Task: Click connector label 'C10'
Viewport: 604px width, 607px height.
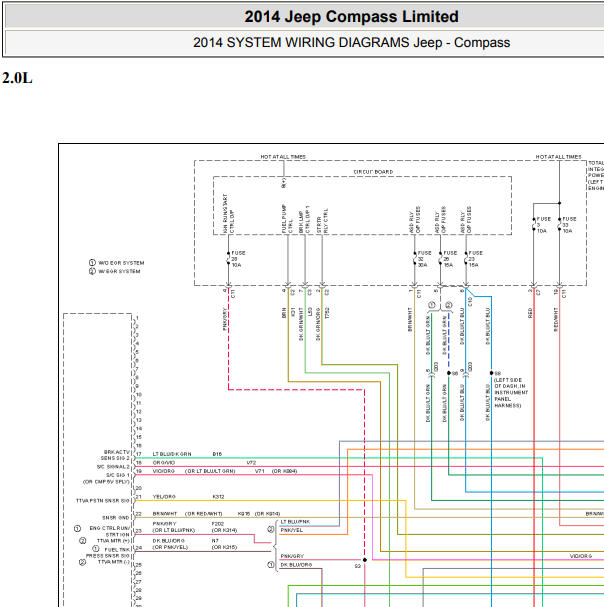Action: pos(470,302)
